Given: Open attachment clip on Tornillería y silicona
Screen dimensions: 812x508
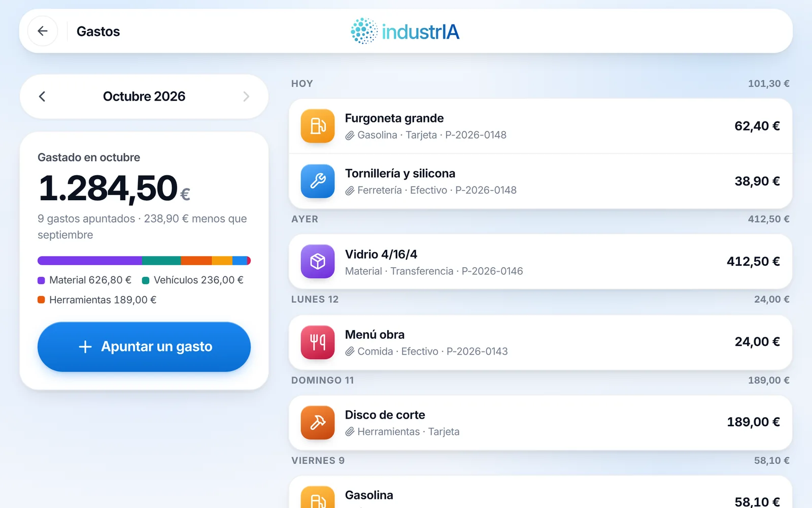Looking at the screenshot, I should coord(350,191).
